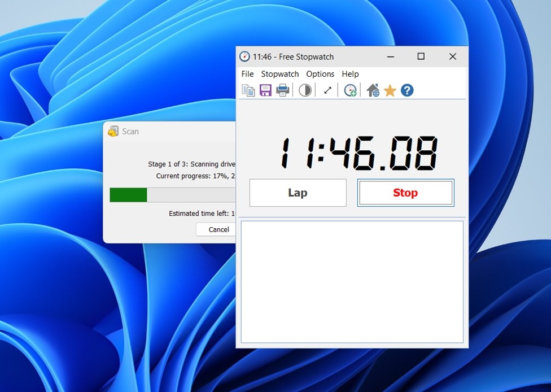
Task: Click the gold star icon in toolbar
Action: [390, 90]
